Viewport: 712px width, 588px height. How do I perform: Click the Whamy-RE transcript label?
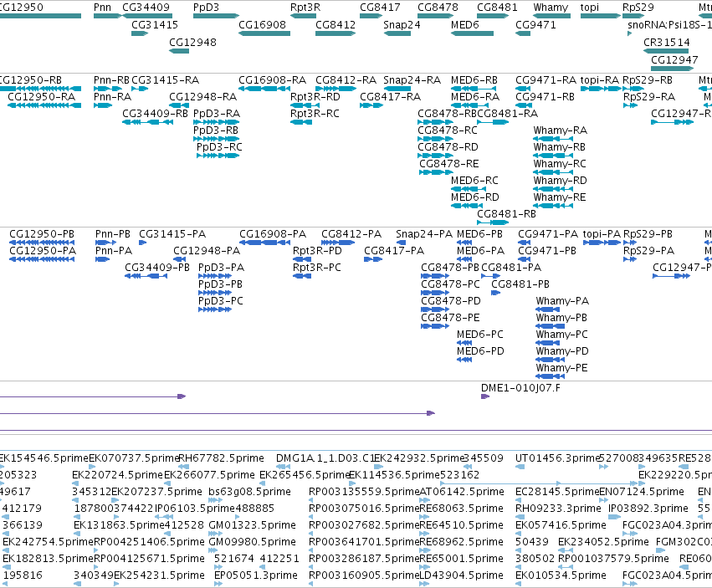tap(560, 197)
